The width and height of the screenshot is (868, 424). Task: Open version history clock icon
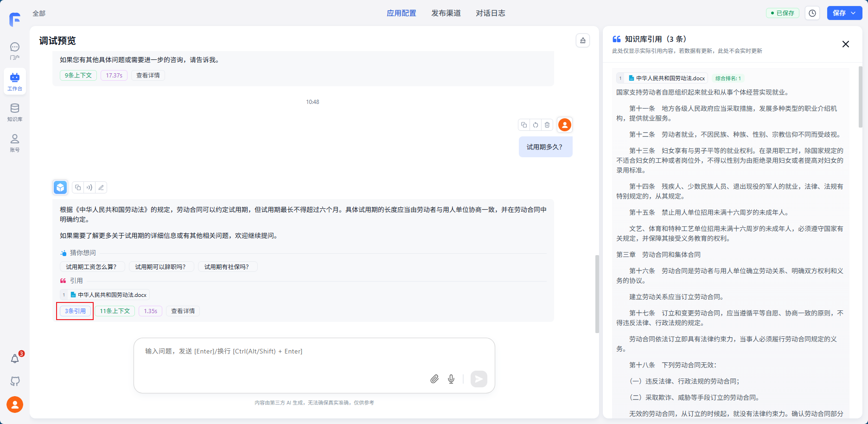[812, 13]
